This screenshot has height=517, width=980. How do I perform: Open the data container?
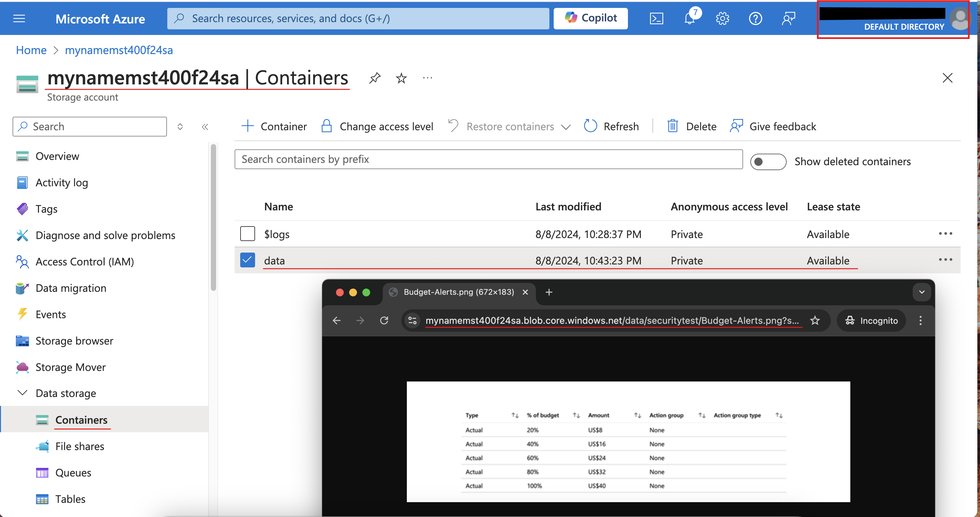[274, 261]
